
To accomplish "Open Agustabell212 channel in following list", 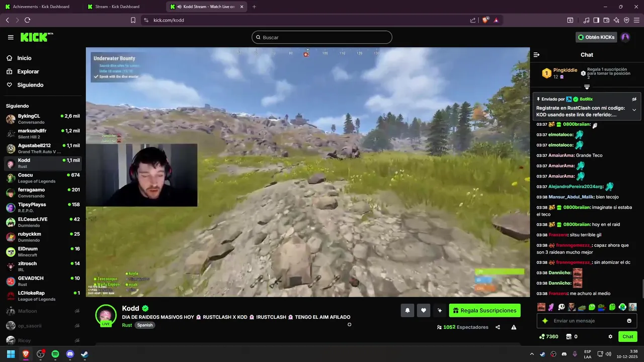I will pyautogui.click(x=43, y=148).
